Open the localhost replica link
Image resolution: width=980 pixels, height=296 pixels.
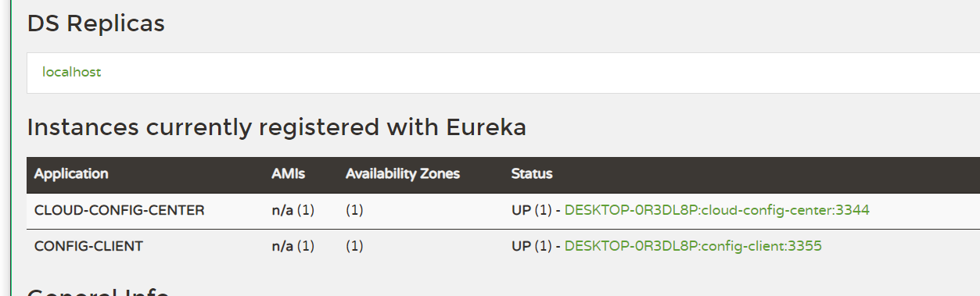click(72, 72)
